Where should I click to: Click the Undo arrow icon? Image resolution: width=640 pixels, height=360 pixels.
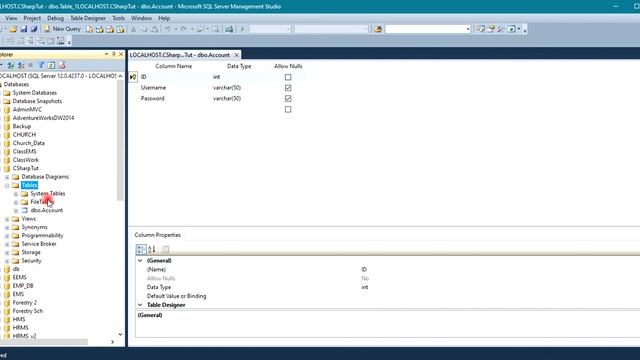167,29
